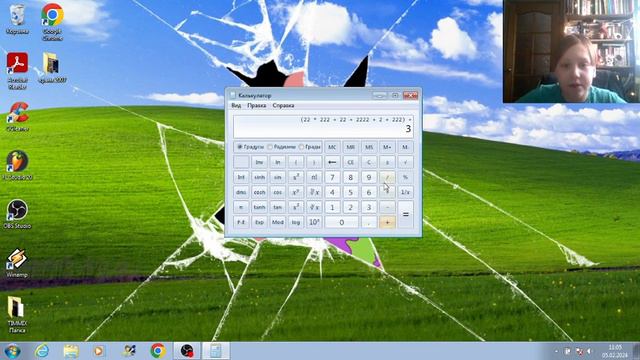Open the Recycle Bin desktop icon
Image resolution: width=640 pixels, height=360 pixels.
click(17, 19)
